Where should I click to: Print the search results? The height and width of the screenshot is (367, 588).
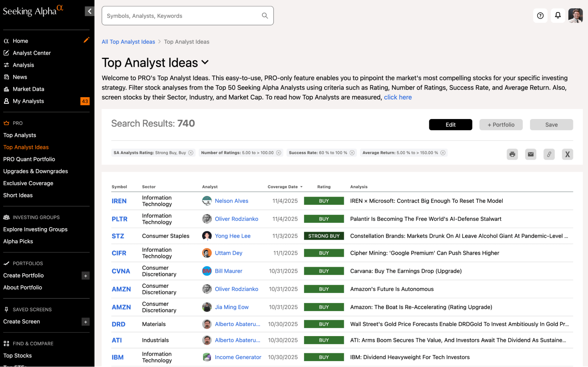point(512,154)
